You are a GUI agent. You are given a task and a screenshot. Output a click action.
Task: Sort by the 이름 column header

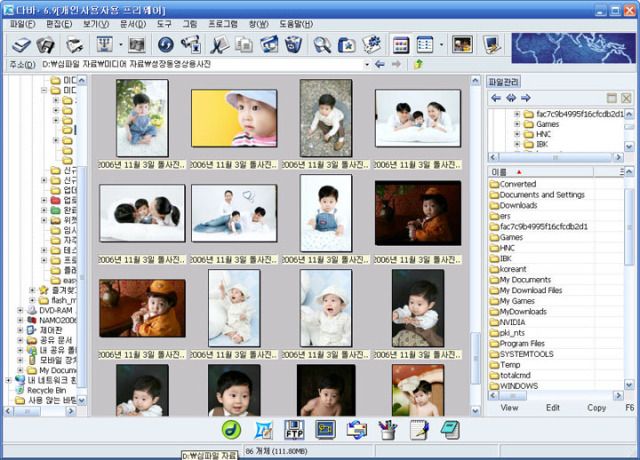click(x=541, y=172)
